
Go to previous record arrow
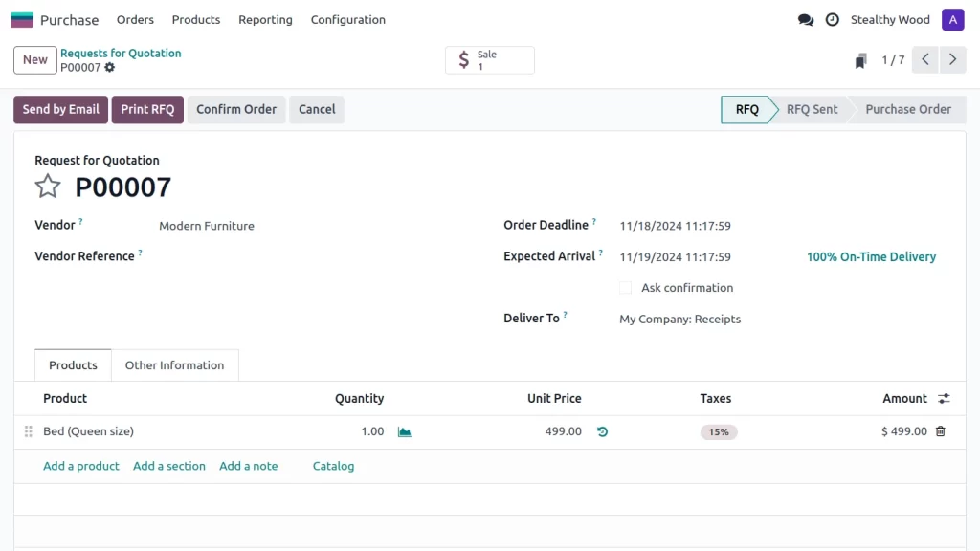coord(924,60)
